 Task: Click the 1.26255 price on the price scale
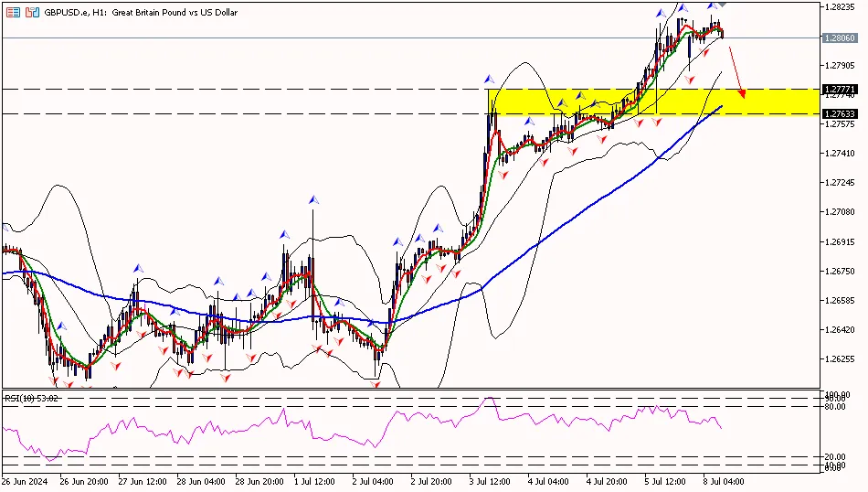[840, 359]
